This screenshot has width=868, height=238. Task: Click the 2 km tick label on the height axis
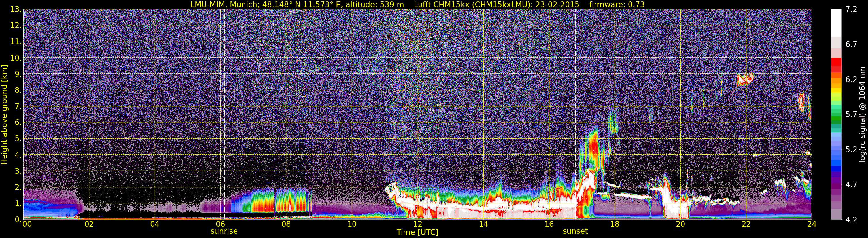(18, 188)
